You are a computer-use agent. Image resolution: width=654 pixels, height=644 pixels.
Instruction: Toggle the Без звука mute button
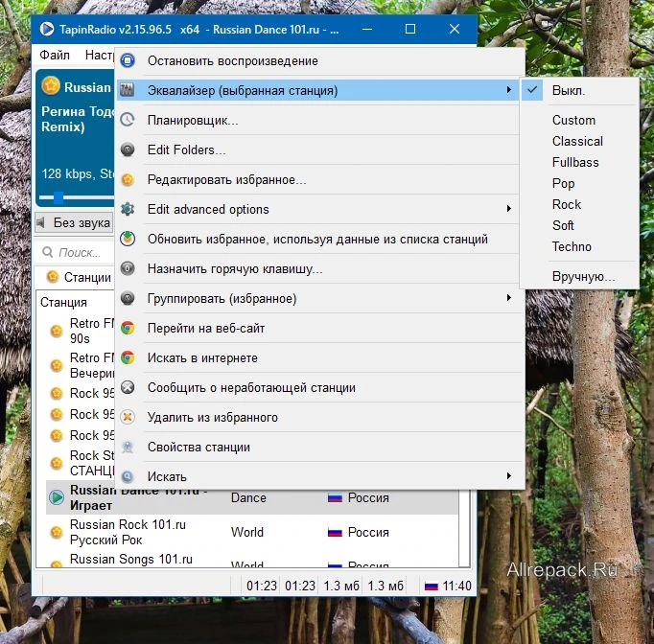tap(74, 222)
